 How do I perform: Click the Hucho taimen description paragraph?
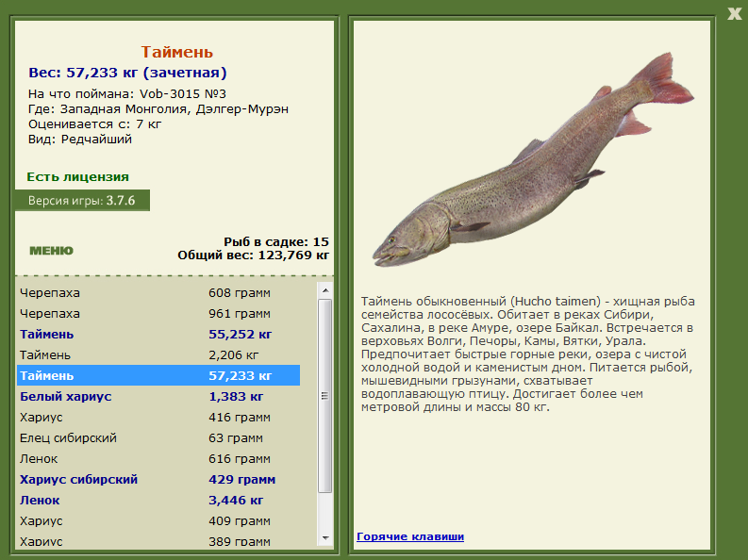coord(527,354)
